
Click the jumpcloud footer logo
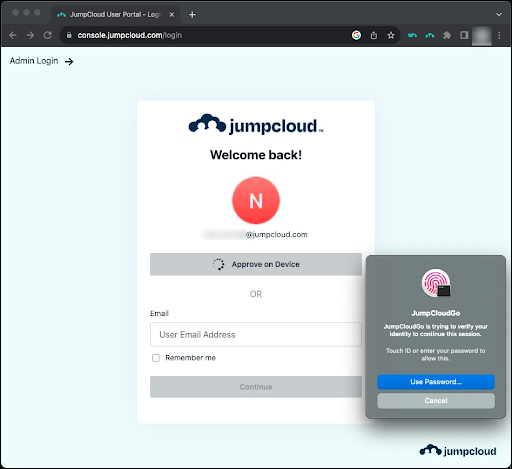pos(458,450)
